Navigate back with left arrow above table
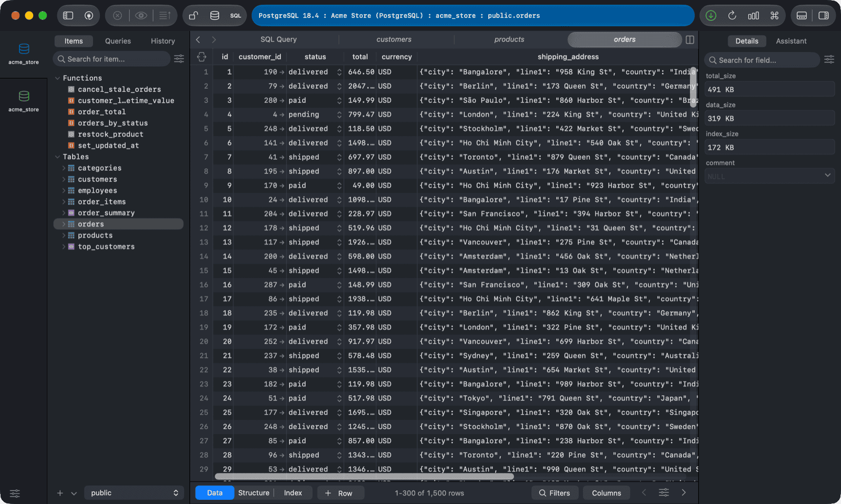The height and width of the screenshot is (504, 841). pyautogui.click(x=198, y=39)
